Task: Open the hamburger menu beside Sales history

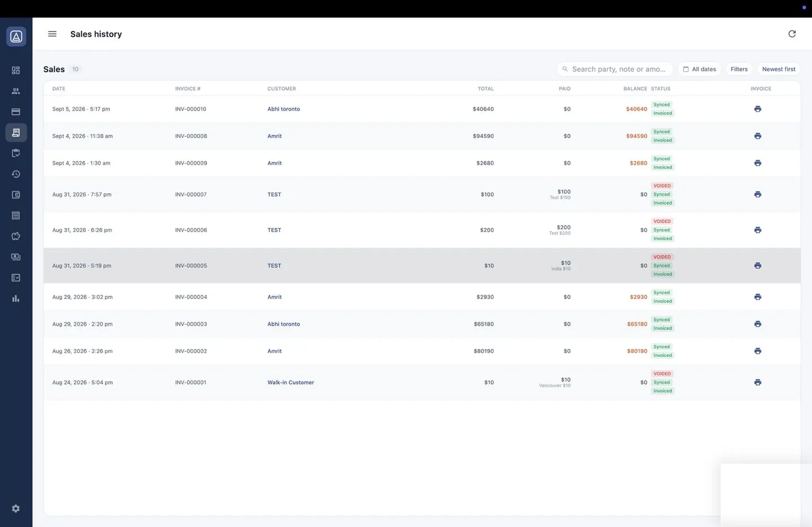Action: click(52, 34)
